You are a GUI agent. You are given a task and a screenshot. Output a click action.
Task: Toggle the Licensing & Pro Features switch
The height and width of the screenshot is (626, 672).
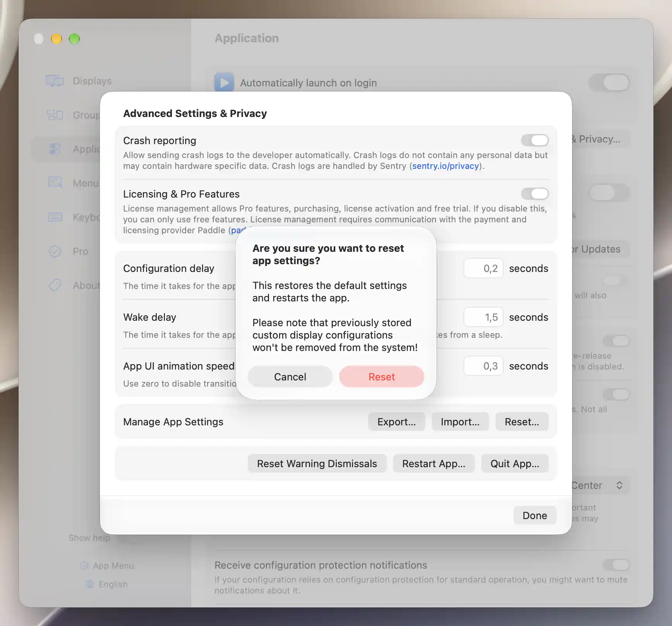coord(535,194)
